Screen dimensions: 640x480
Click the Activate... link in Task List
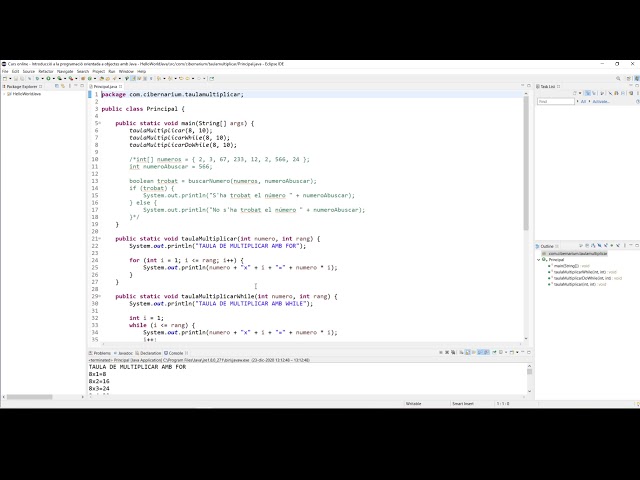[x=601, y=101]
